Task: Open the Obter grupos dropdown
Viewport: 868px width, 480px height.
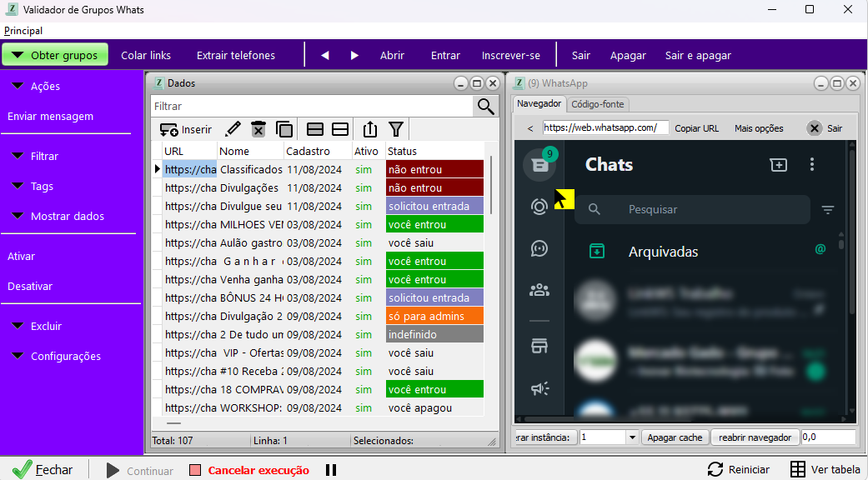Action: [55, 55]
